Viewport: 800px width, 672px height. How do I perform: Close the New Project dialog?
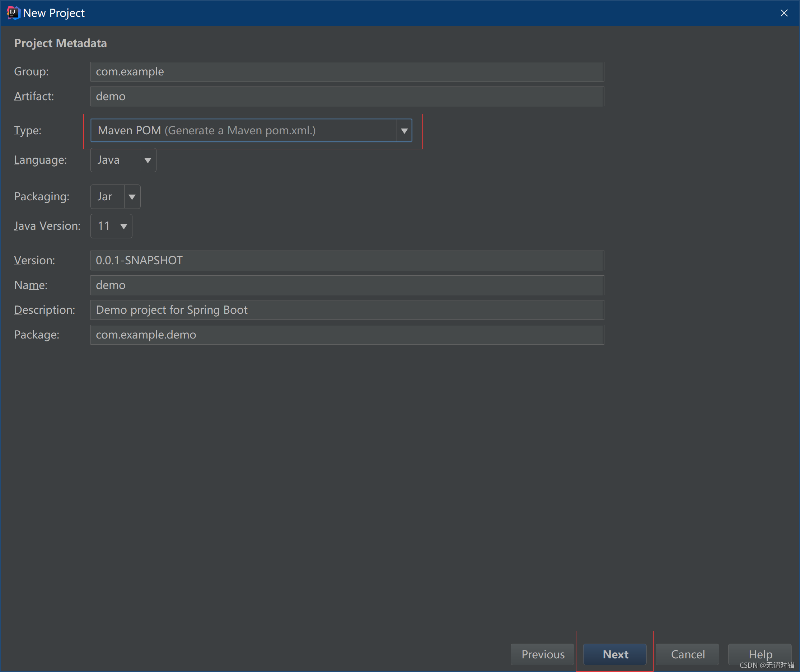pos(784,13)
